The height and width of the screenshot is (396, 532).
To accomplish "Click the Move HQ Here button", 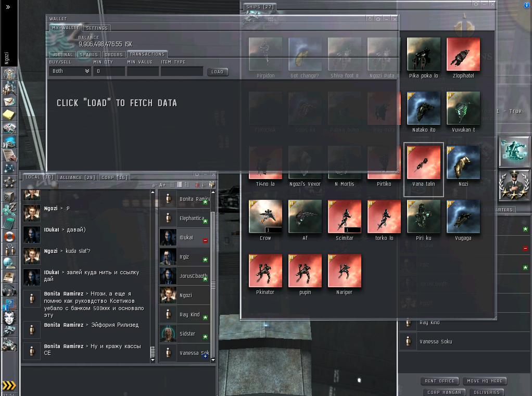I will (485, 381).
